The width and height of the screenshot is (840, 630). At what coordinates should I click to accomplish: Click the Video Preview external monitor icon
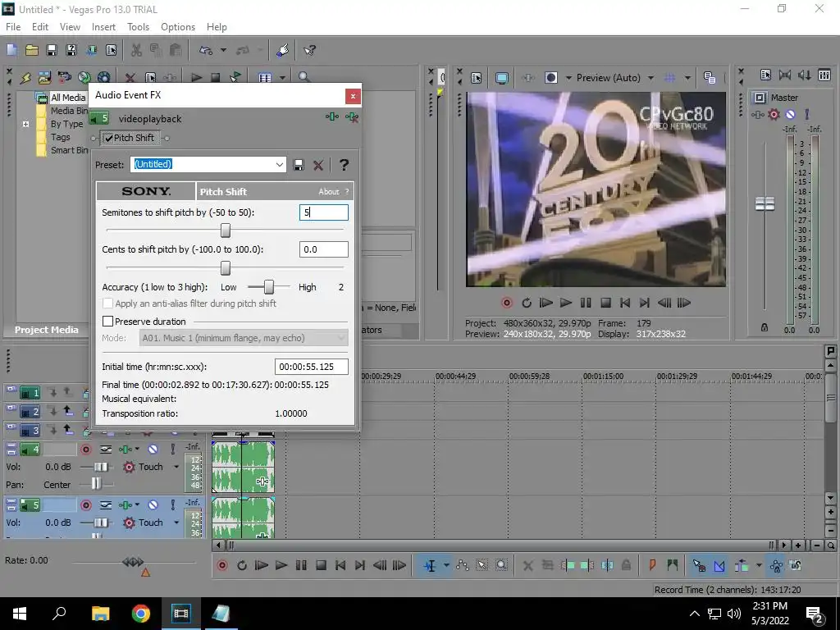[501, 78]
